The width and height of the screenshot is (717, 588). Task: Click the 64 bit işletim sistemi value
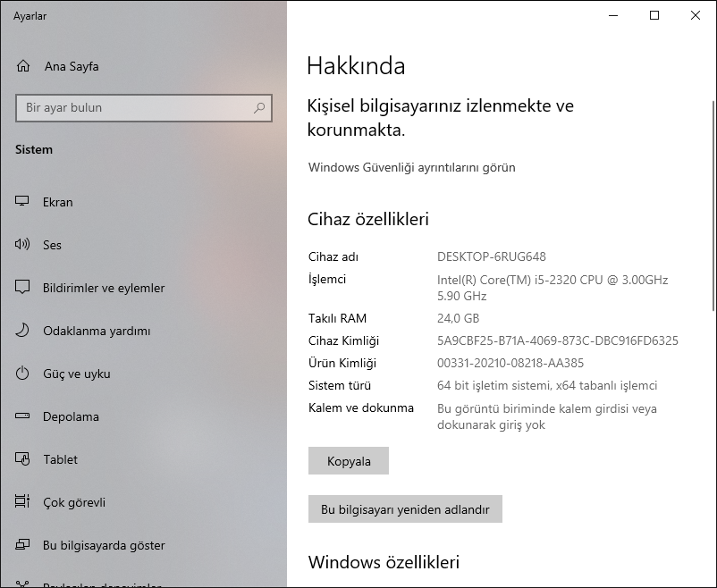(x=547, y=385)
